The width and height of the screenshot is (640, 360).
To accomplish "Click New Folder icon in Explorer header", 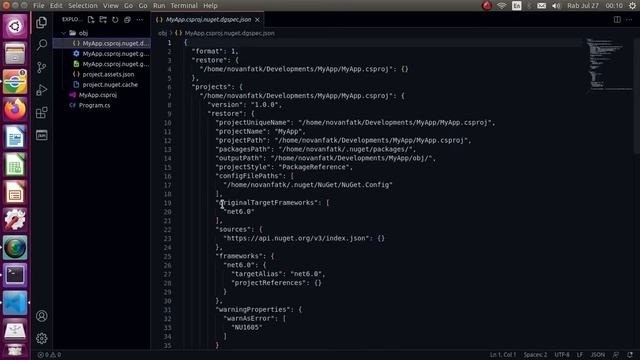I will click(x=103, y=20).
